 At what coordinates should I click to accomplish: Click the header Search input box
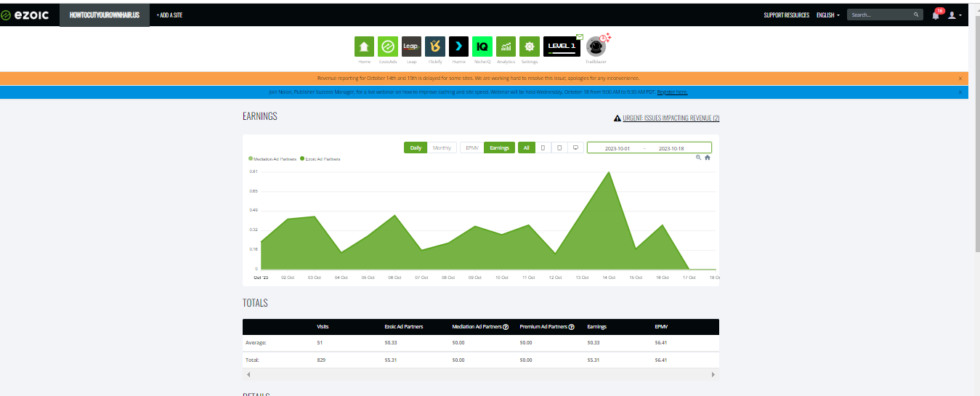880,15
